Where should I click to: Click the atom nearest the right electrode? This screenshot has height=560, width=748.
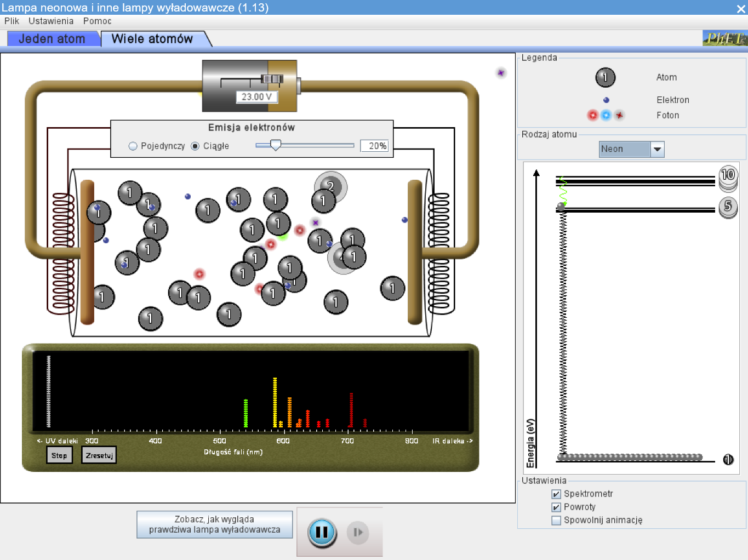pos(392,288)
